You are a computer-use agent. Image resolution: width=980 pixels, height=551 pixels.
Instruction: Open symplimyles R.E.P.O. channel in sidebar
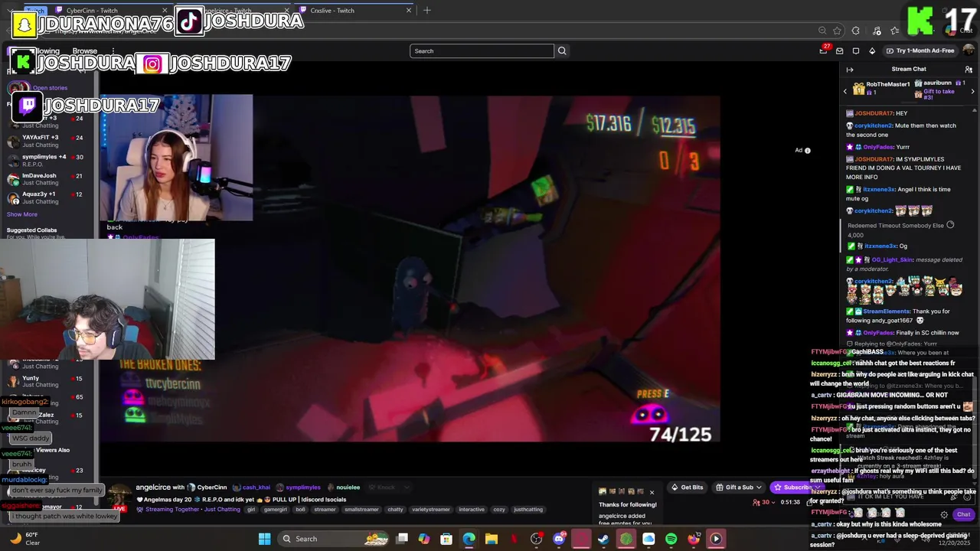pyautogui.click(x=47, y=160)
